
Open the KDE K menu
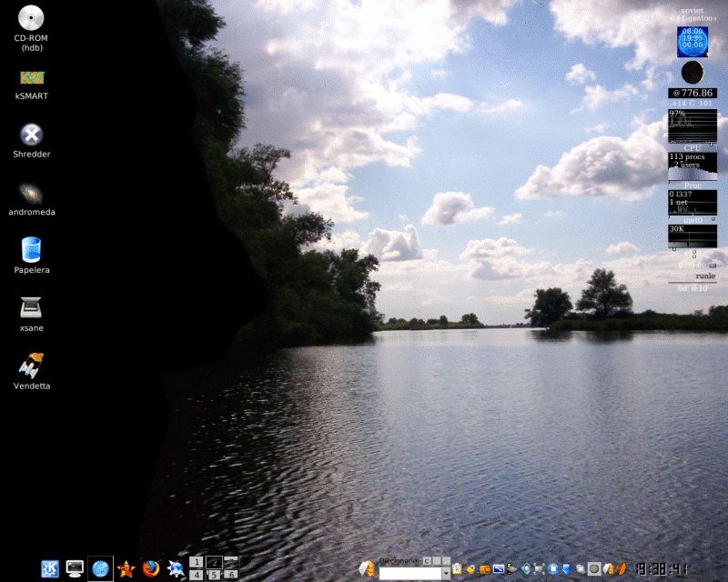coord(50,568)
